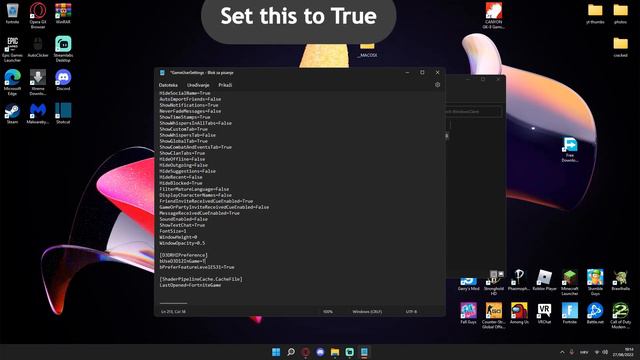Screen dimensions: 640x360
Task: Select the yt thumbs folder on desktop
Action: (595, 13)
